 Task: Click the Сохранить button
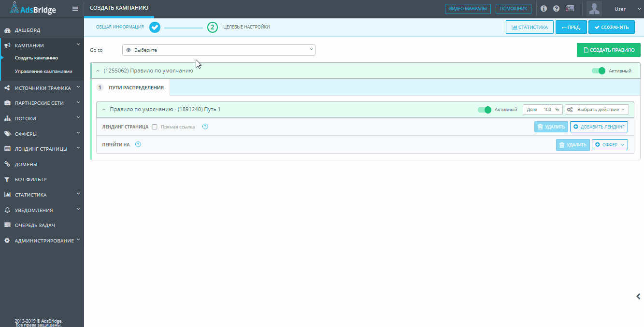(611, 27)
